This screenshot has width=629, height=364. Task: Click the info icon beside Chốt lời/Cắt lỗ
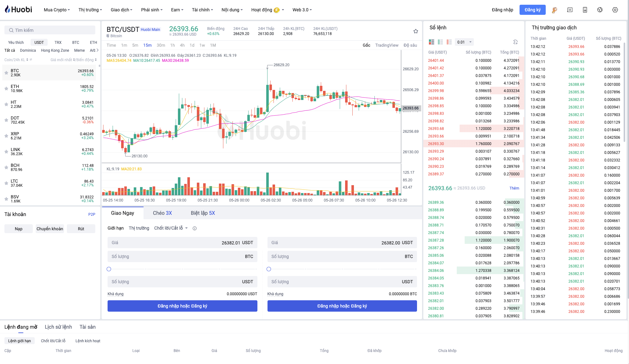click(x=195, y=228)
